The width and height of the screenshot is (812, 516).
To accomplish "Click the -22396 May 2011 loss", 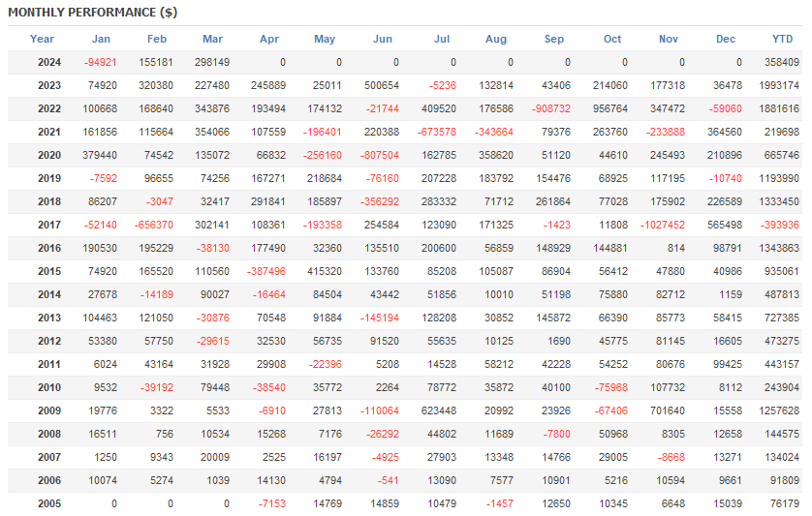I will [326, 364].
